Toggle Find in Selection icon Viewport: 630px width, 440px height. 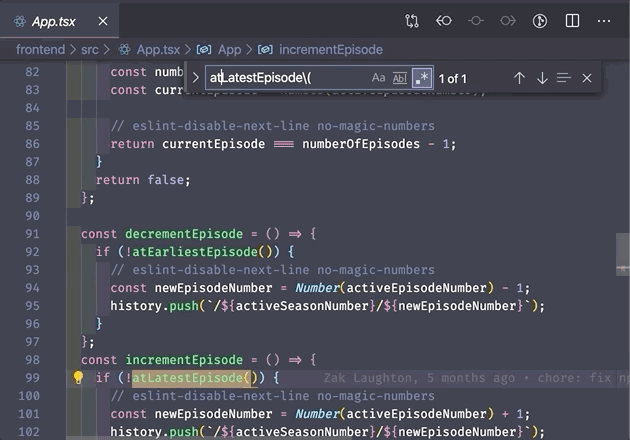click(x=564, y=78)
